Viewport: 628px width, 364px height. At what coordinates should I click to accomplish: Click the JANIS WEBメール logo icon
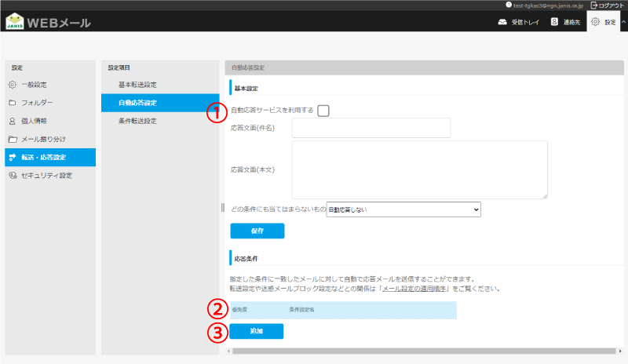[x=15, y=21]
